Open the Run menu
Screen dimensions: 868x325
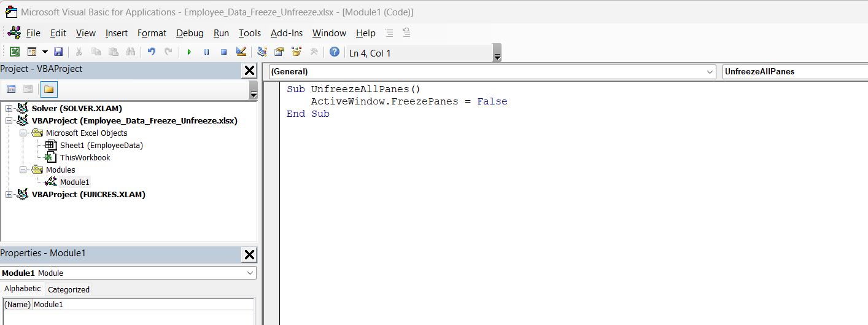pos(221,33)
